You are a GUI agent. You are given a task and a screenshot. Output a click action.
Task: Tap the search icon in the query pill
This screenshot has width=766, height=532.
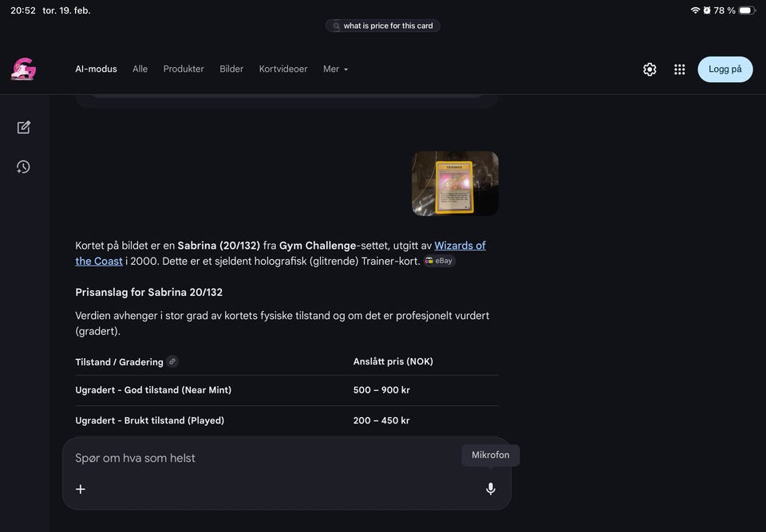click(336, 26)
